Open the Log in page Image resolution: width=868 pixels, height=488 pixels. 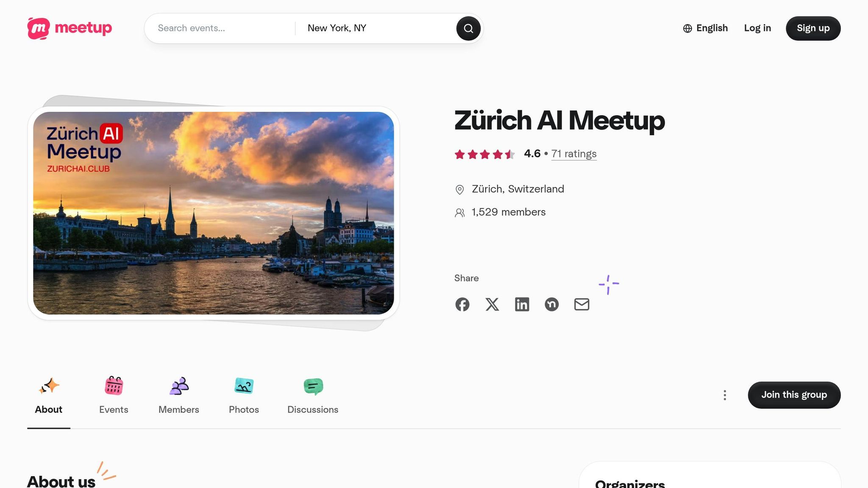[757, 28]
